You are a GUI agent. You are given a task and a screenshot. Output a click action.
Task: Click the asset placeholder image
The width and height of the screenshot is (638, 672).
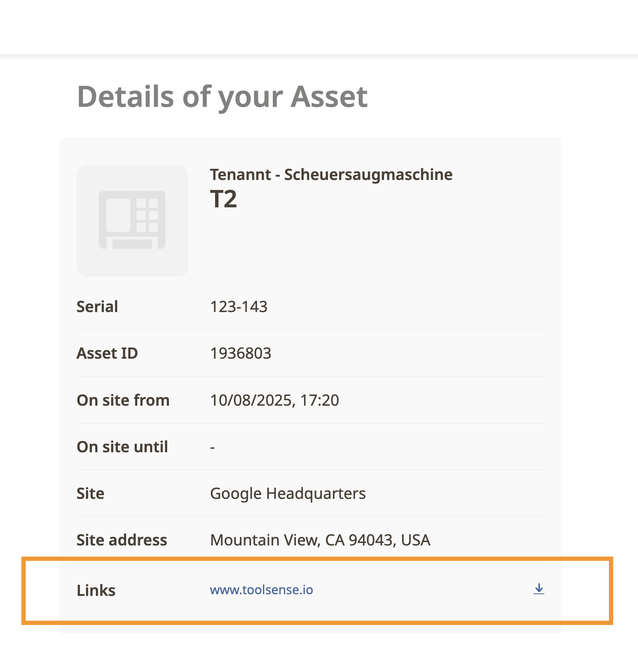point(132,221)
